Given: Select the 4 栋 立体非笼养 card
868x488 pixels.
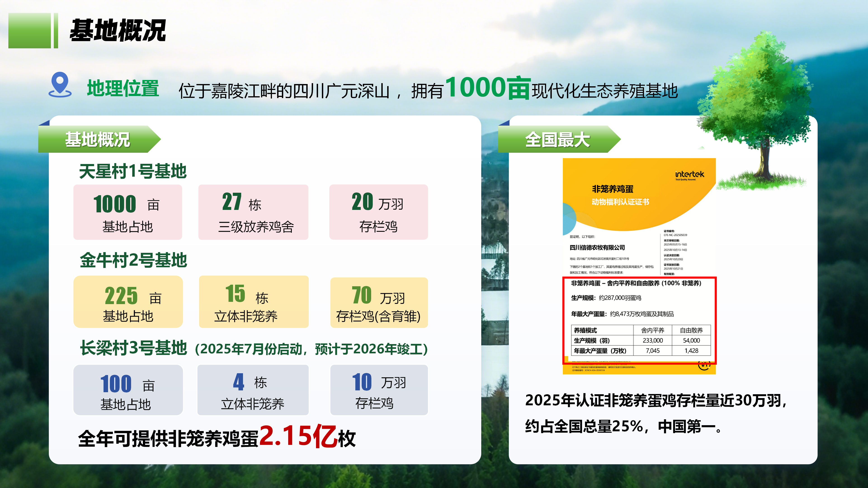Looking at the screenshot, I should pyautogui.click(x=253, y=390).
